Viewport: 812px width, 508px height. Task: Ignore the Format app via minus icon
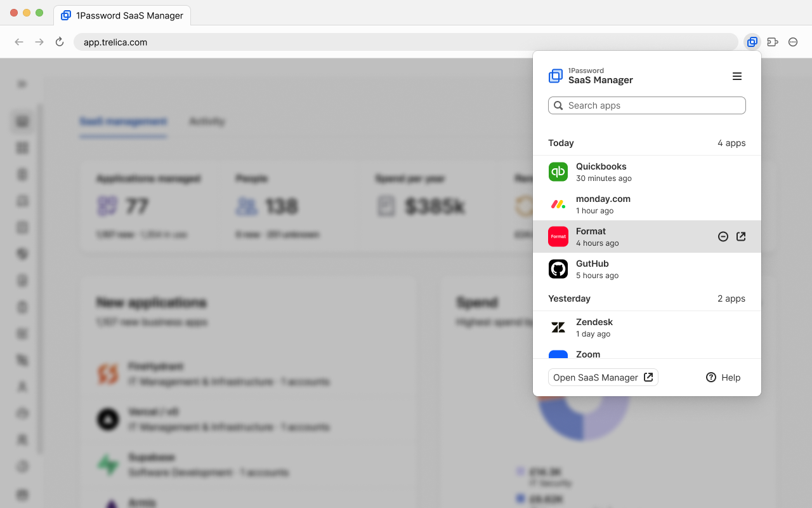723,236
